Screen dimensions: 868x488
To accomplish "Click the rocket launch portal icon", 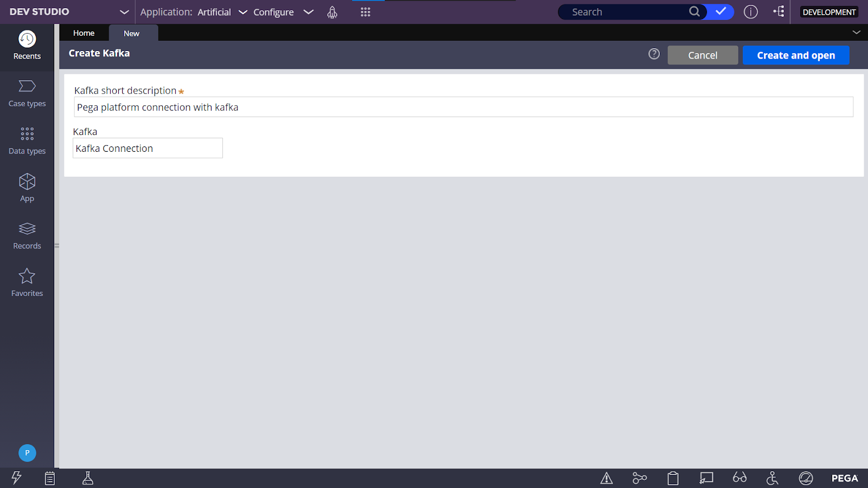I will click(x=332, y=12).
